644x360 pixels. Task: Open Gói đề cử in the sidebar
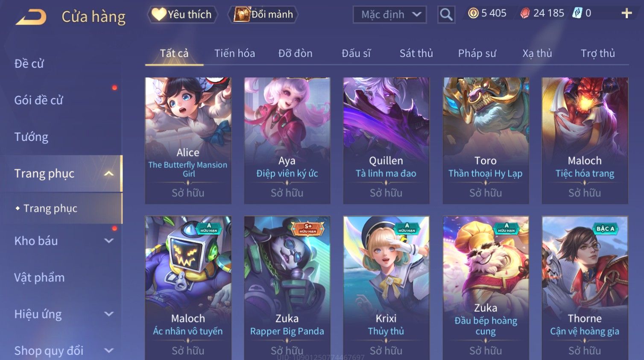click(x=38, y=100)
